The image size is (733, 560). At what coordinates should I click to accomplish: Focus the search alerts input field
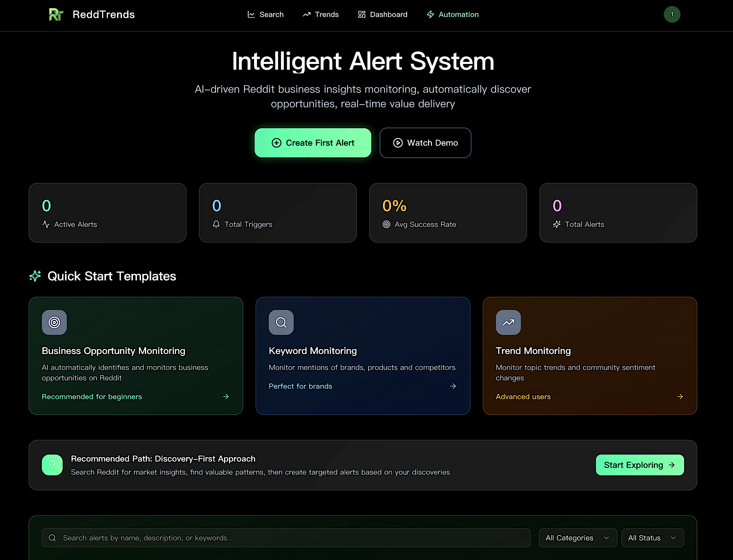click(x=286, y=538)
